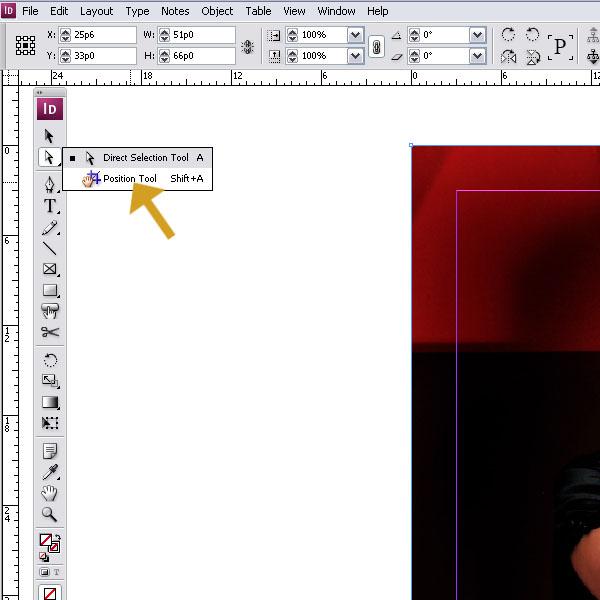The image size is (600, 600).
Task: Select the Gradient Swatch tool
Action: click(49, 402)
